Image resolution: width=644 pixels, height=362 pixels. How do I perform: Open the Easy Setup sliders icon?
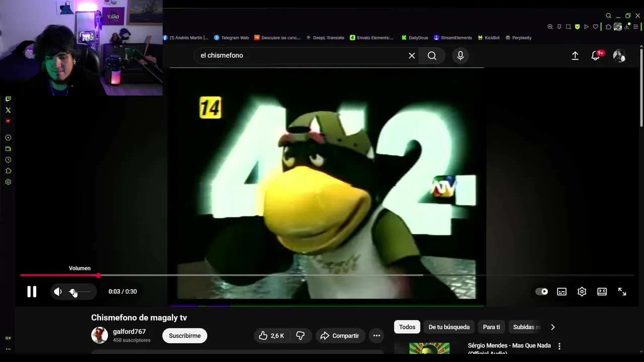pos(636,27)
